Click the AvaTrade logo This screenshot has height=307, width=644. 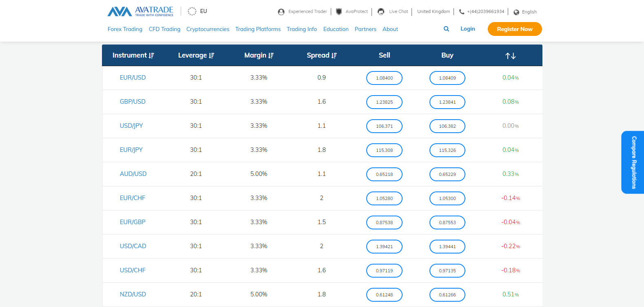[x=140, y=11]
